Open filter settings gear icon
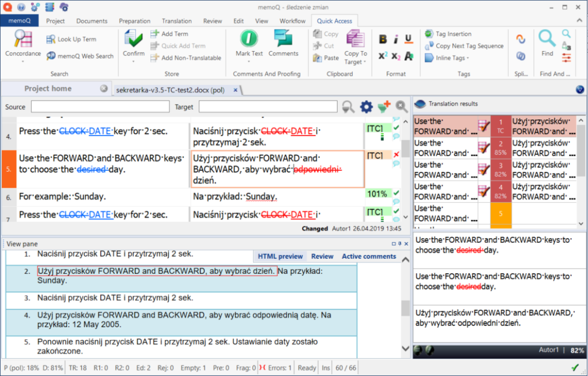The height and width of the screenshot is (376, 588). [x=366, y=107]
